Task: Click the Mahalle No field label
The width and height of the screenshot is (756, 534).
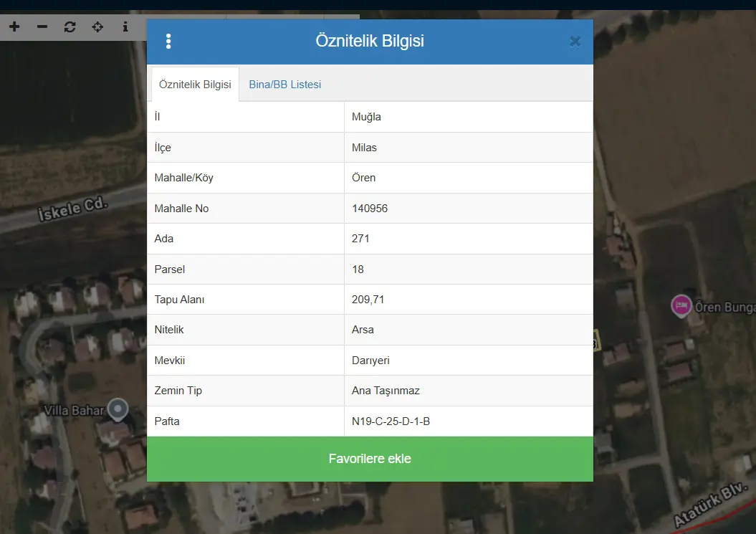Action: pos(181,209)
